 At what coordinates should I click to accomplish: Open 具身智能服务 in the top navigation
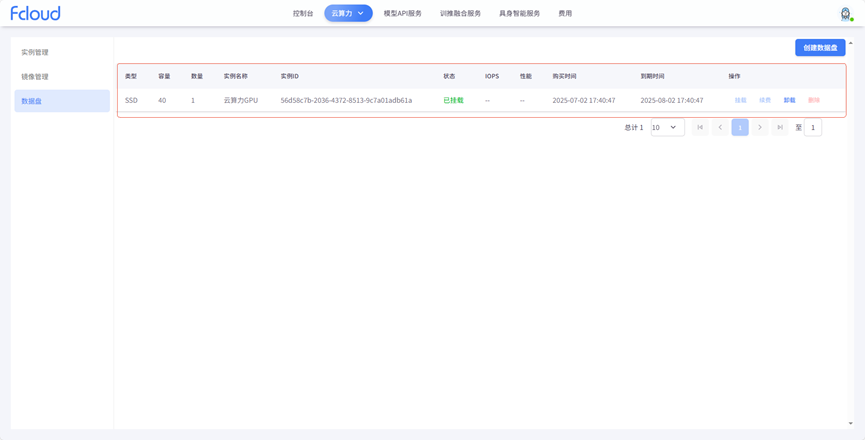519,14
